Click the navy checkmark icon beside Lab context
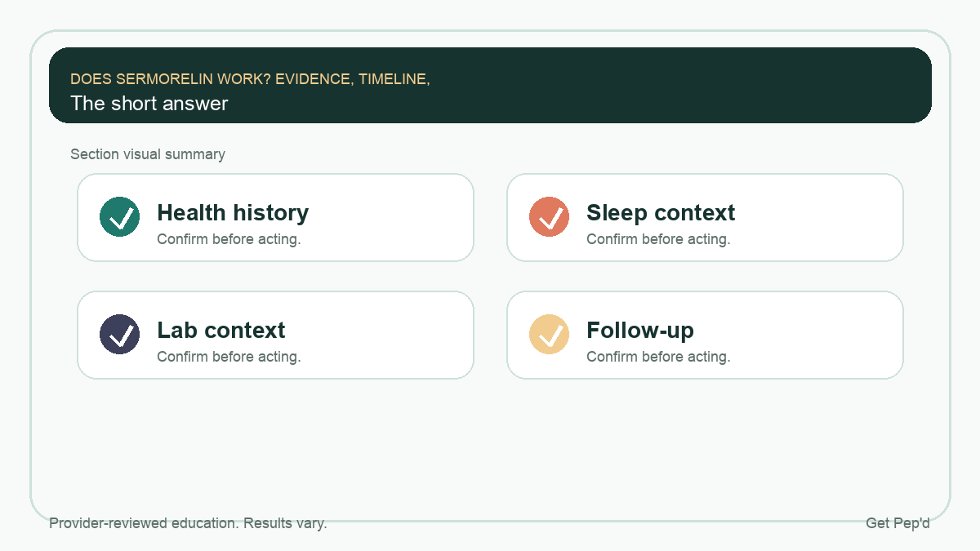980x551 pixels. pos(120,335)
